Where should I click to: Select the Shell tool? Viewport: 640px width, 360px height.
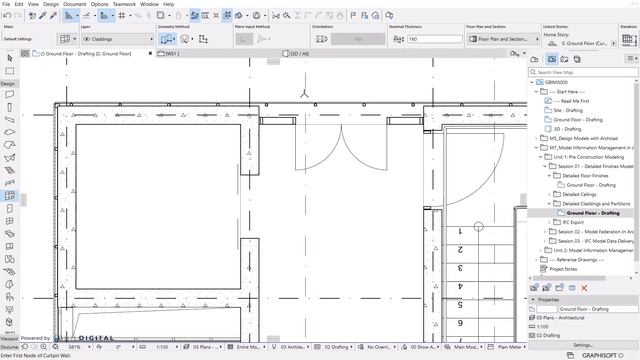pos(9,158)
